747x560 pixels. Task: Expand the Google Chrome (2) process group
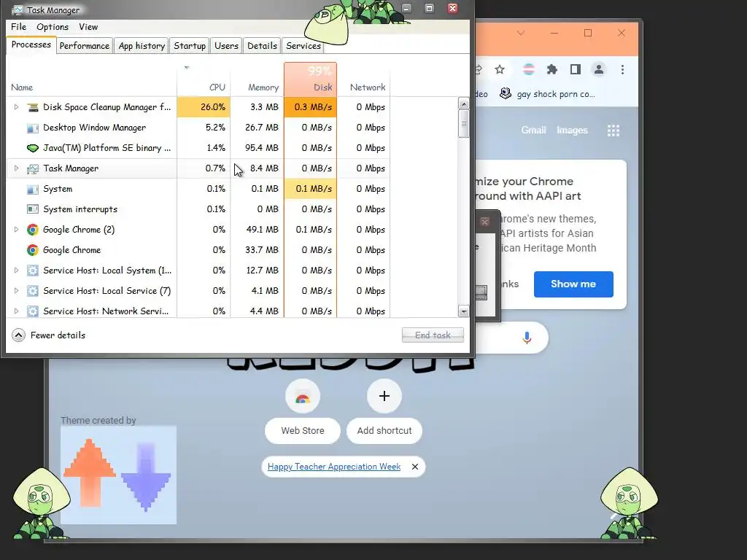[16, 230]
